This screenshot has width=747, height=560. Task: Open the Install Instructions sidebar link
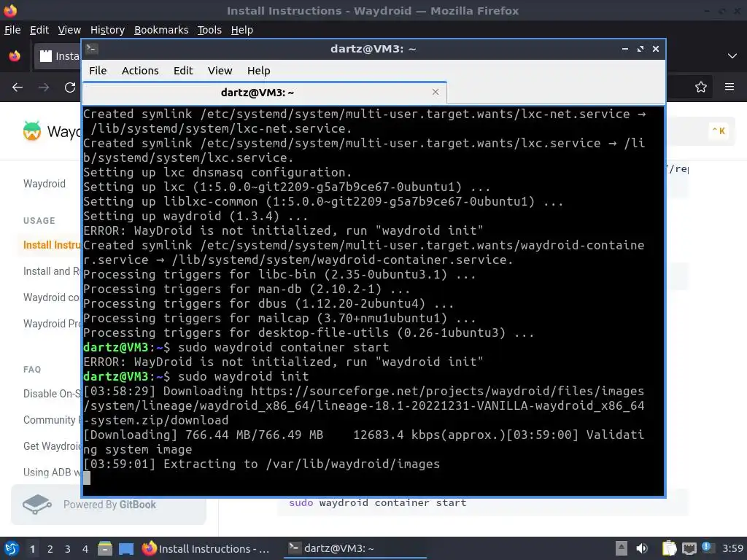pyautogui.click(x=52, y=245)
